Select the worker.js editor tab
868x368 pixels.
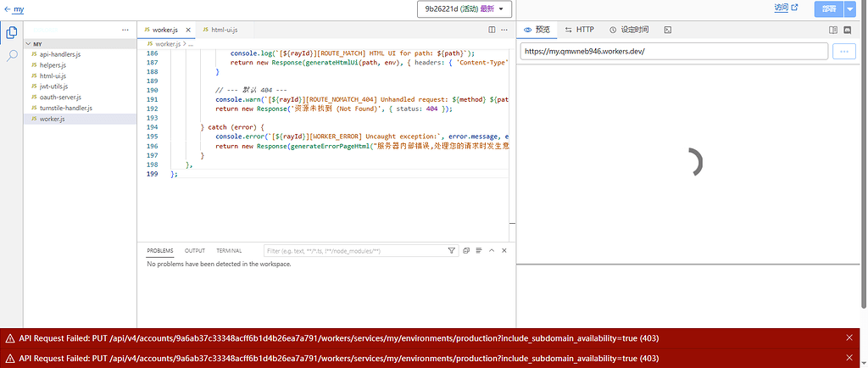click(x=164, y=30)
